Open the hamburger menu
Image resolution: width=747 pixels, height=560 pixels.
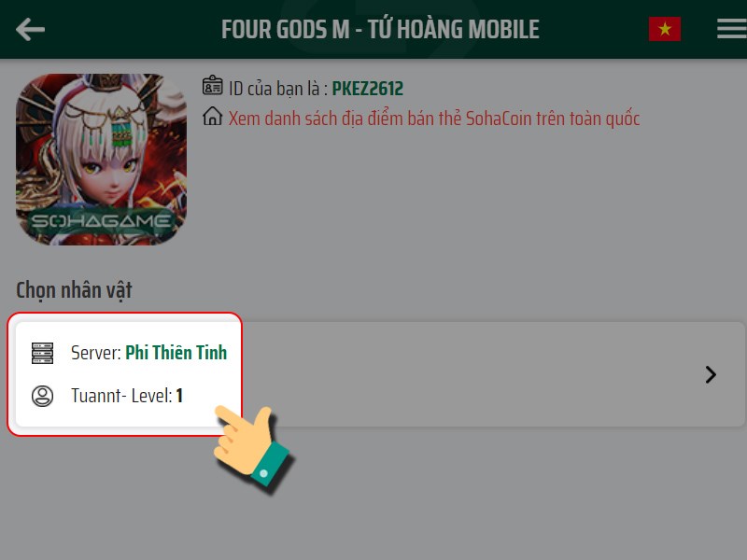point(732,29)
